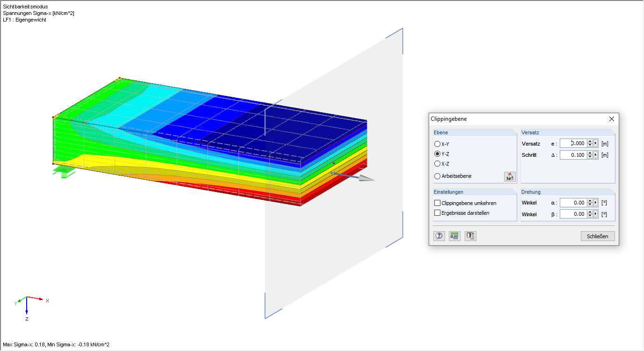This screenshot has width=644, height=351.
Task: Select the Y-Z plane radio button
Action: click(437, 154)
